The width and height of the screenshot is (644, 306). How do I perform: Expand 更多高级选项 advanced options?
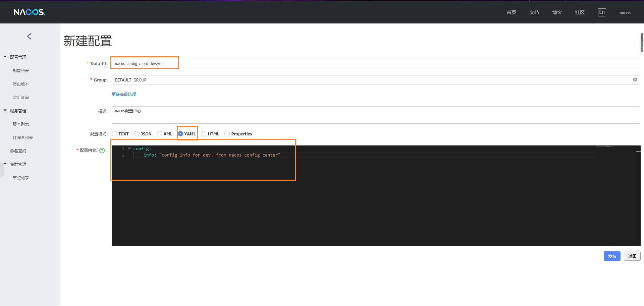(x=124, y=94)
